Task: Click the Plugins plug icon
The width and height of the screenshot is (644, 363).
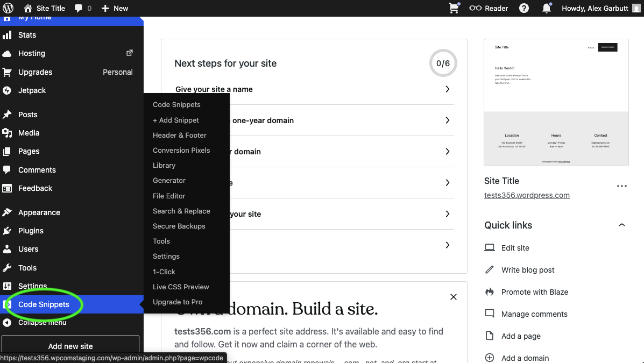Action: click(7, 231)
